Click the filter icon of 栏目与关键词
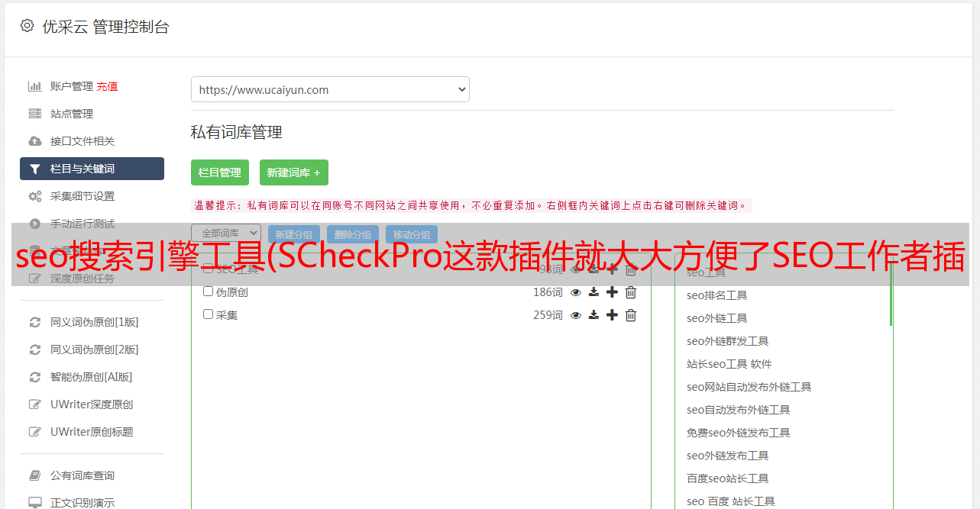 click(x=34, y=169)
